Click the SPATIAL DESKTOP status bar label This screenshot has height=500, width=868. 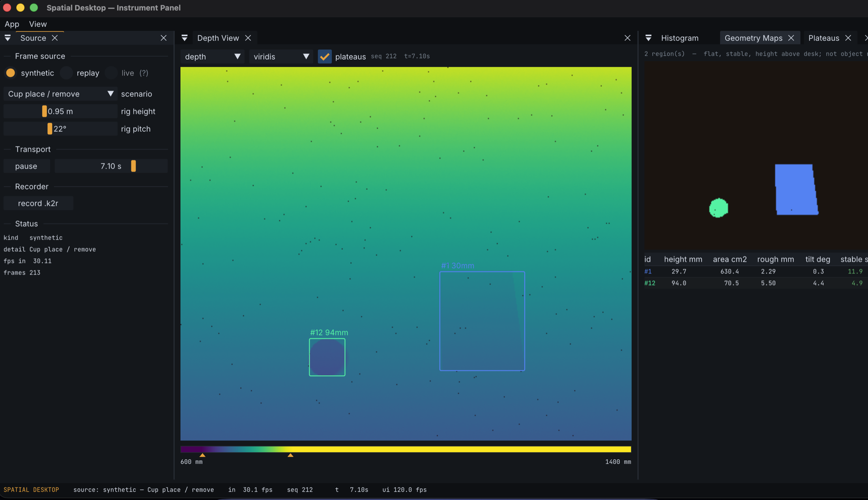coord(31,490)
